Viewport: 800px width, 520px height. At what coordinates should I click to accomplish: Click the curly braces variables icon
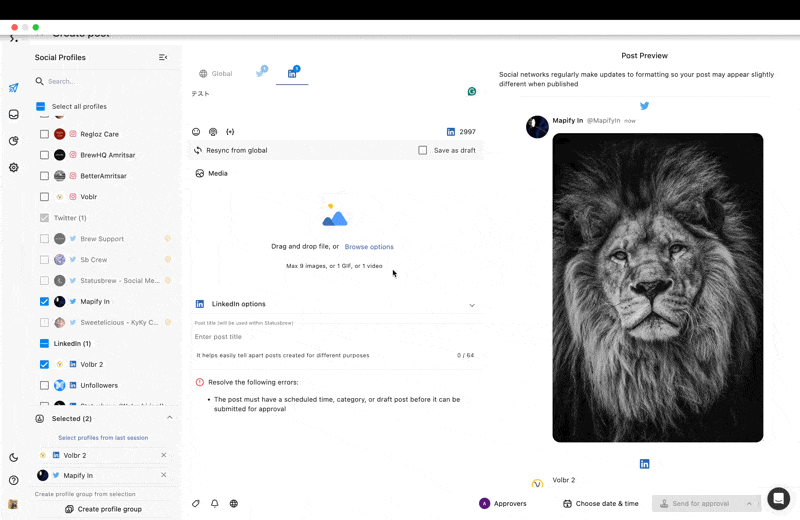point(230,132)
